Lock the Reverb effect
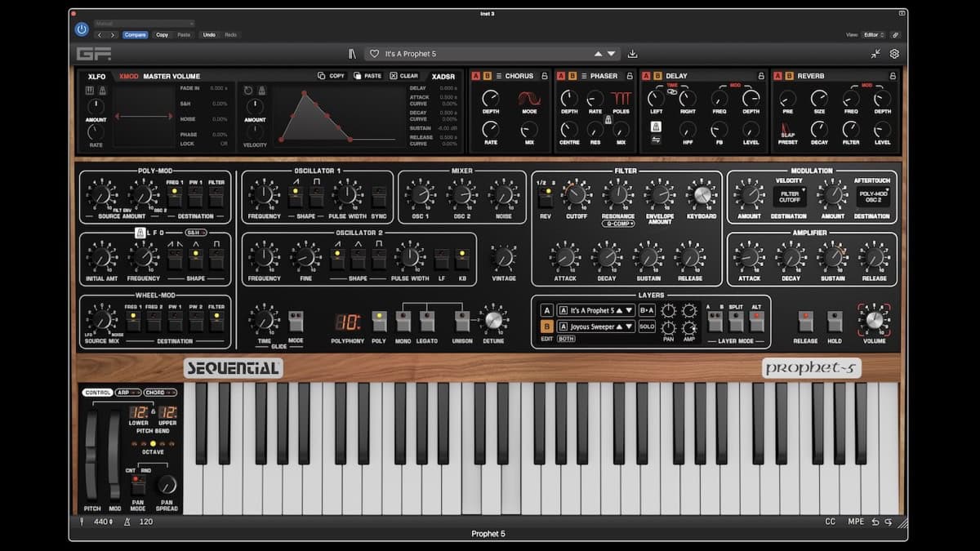Viewport: 980px width, 551px height. [x=893, y=76]
